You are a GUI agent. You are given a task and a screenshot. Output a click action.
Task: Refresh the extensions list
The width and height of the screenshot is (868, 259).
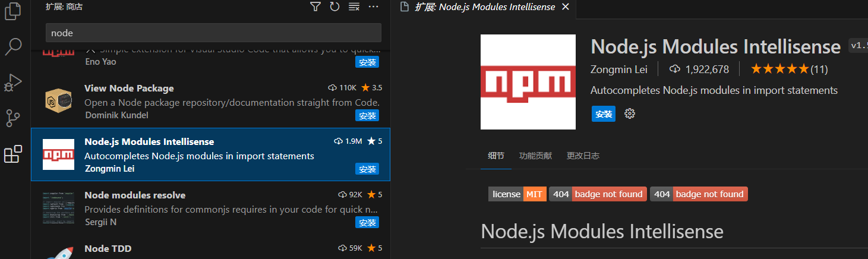(x=334, y=7)
